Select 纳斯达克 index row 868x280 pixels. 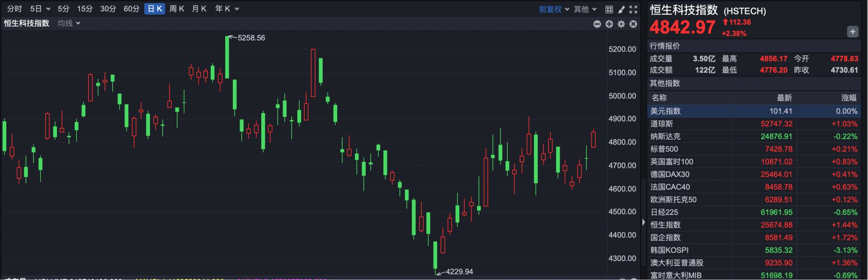pos(754,136)
